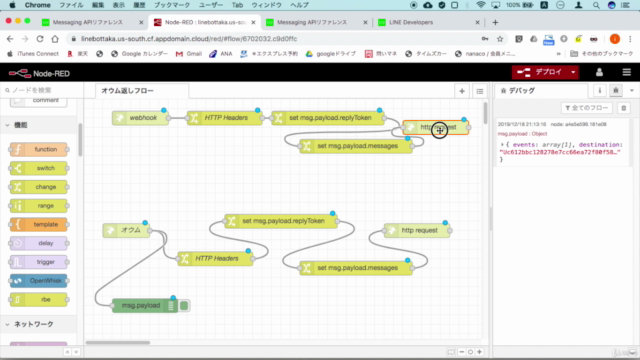Click the canvas vertical scrollbar
The width and height of the screenshot is (640, 360).
pyautogui.click(x=485, y=113)
